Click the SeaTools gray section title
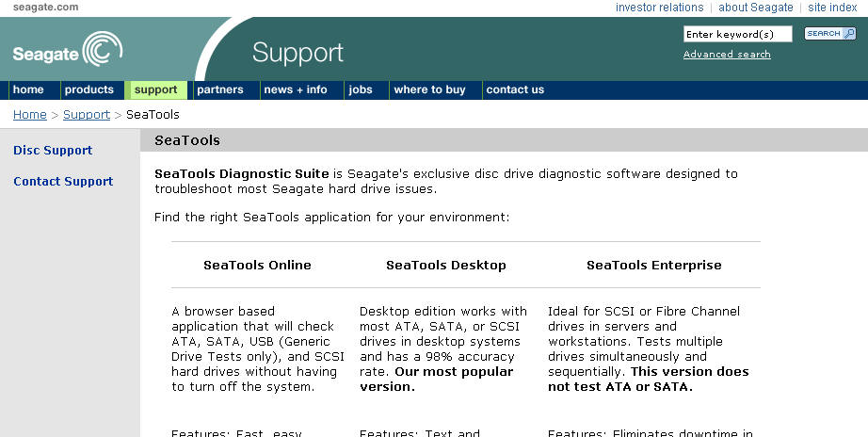Screen dimensions: 868x437 point(187,140)
